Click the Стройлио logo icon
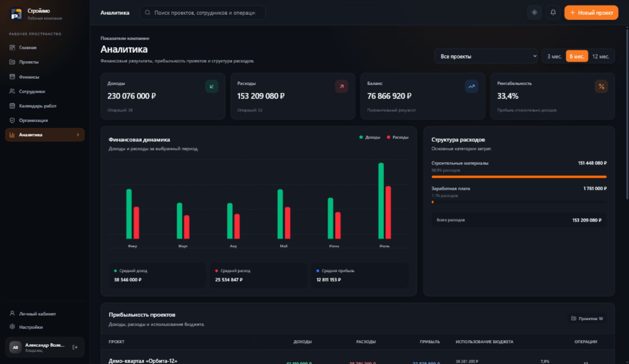Screen dimensions: 629x364 point(16,14)
